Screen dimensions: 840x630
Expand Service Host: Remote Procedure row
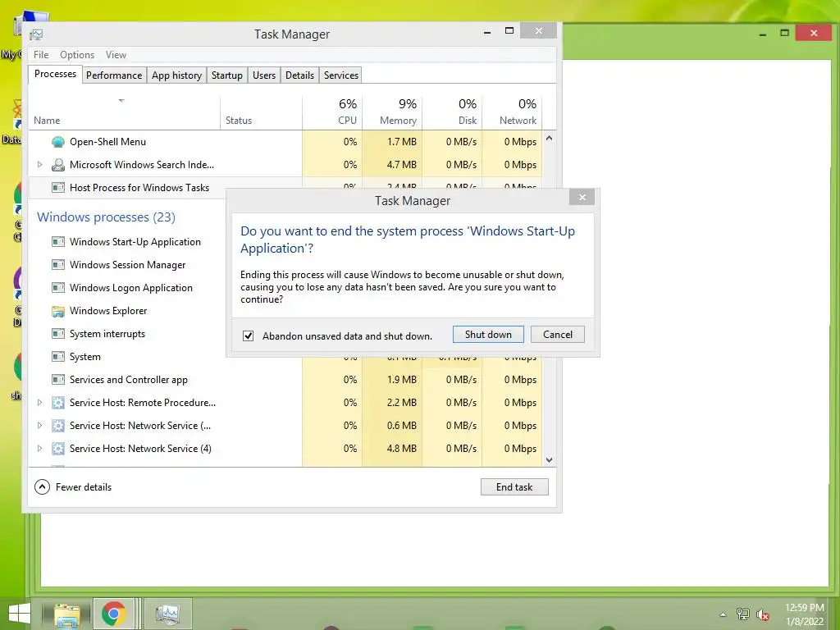[39, 403]
